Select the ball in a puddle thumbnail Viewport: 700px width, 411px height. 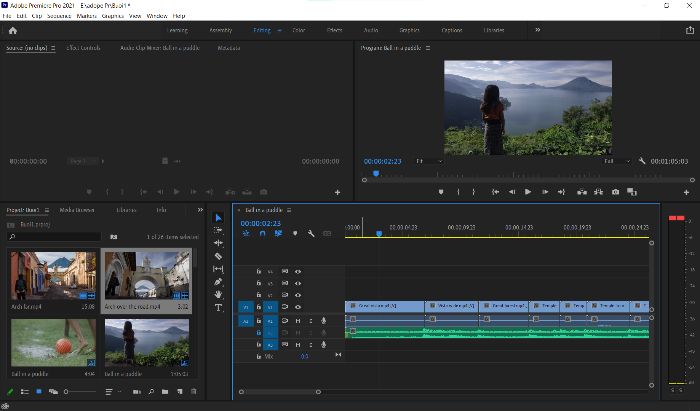54,343
